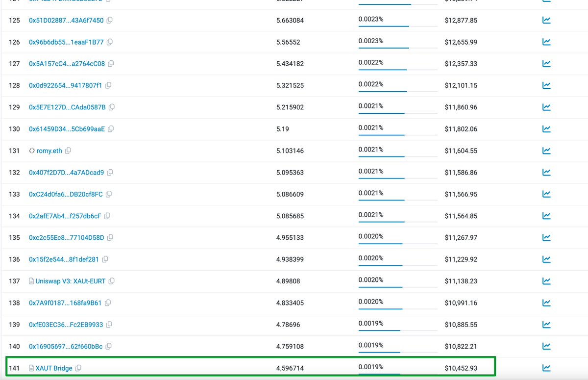588x380 pixels.
Task: Select quantity value 5.663084
Action: tap(290, 21)
